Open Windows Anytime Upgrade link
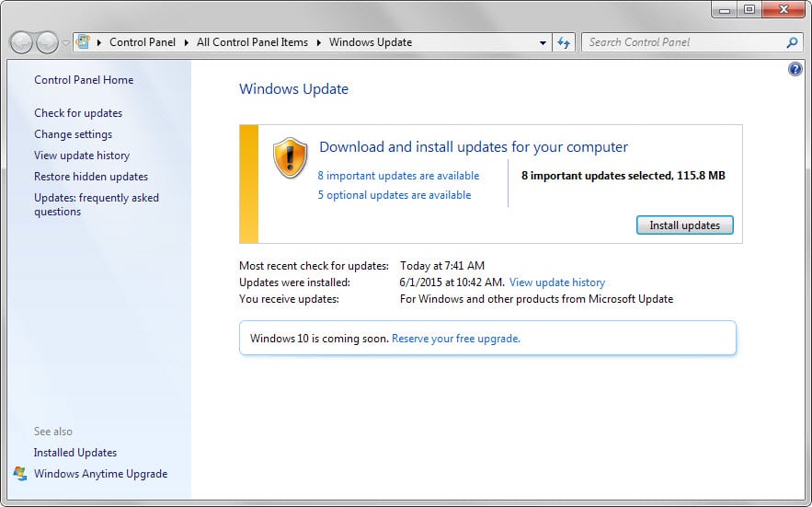 pyautogui.click(x=100, y=474)
